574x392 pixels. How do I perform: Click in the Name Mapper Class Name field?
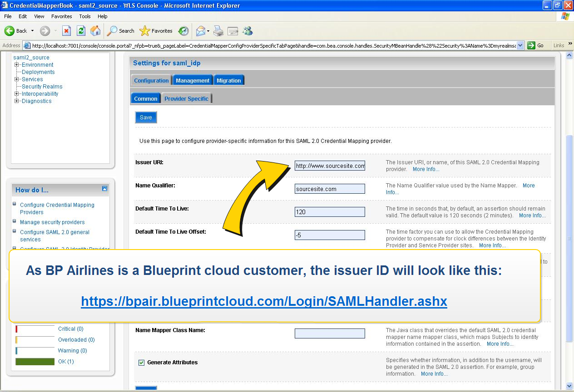click(x=330, y=333)
